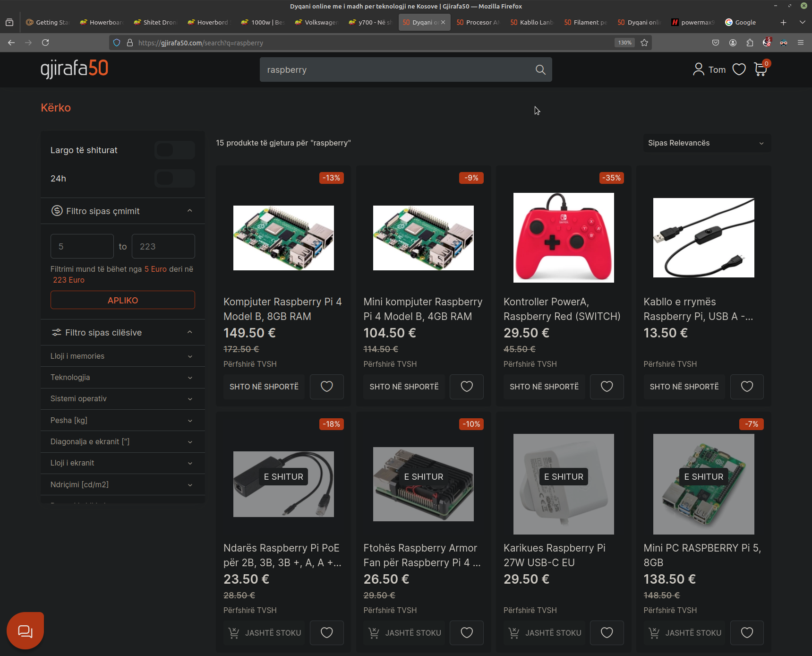Switch to the Kabllo Lan tab
Screen dimensions: 812x656
point(531,22)
